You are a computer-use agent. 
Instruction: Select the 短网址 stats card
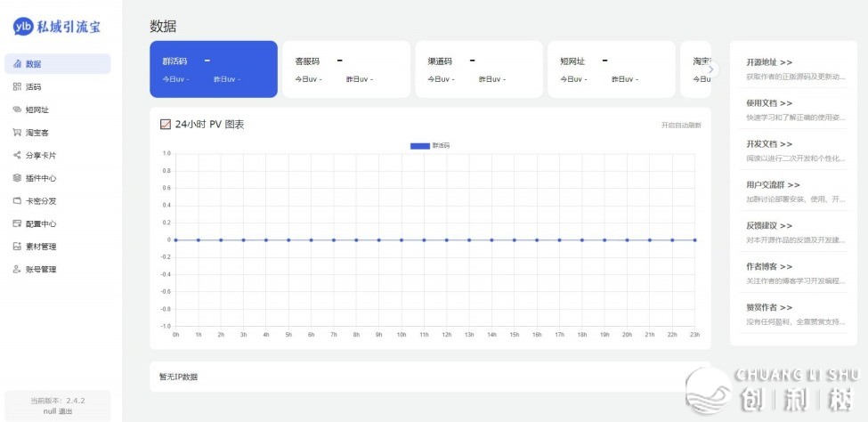click(611, 69)
